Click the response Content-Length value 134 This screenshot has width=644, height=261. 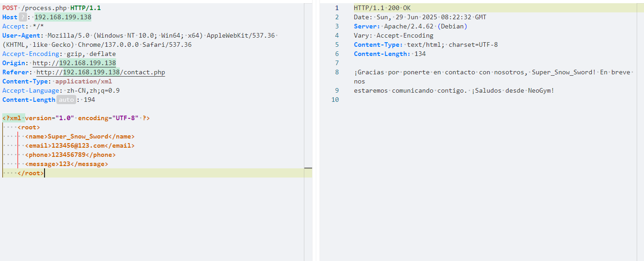(420, 54)
